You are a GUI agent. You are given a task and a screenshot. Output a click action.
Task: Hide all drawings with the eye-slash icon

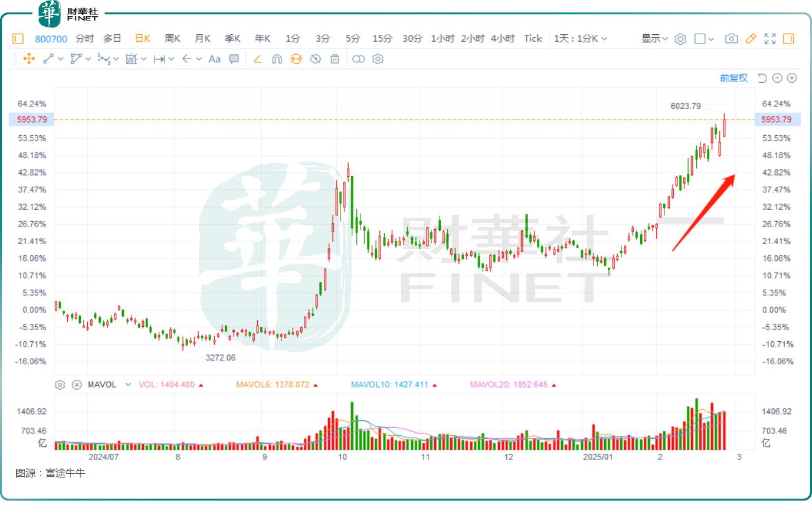pyautogui.click(x=315, y=59)
